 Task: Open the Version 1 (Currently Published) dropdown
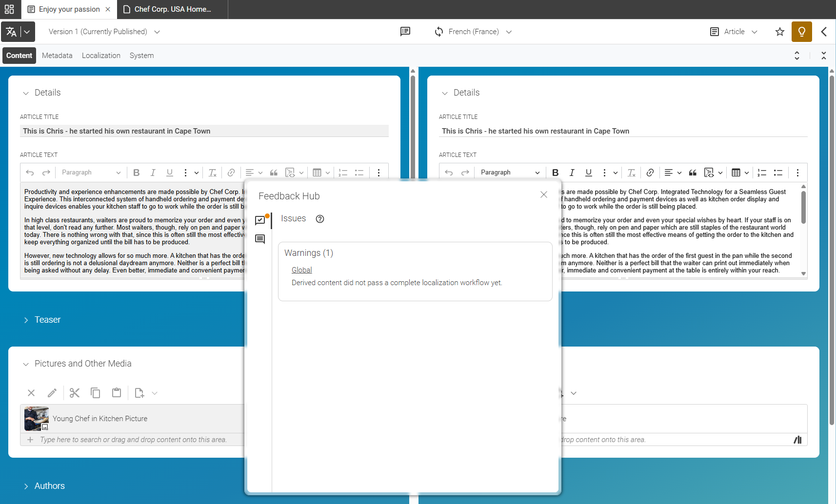pos(104,32)
